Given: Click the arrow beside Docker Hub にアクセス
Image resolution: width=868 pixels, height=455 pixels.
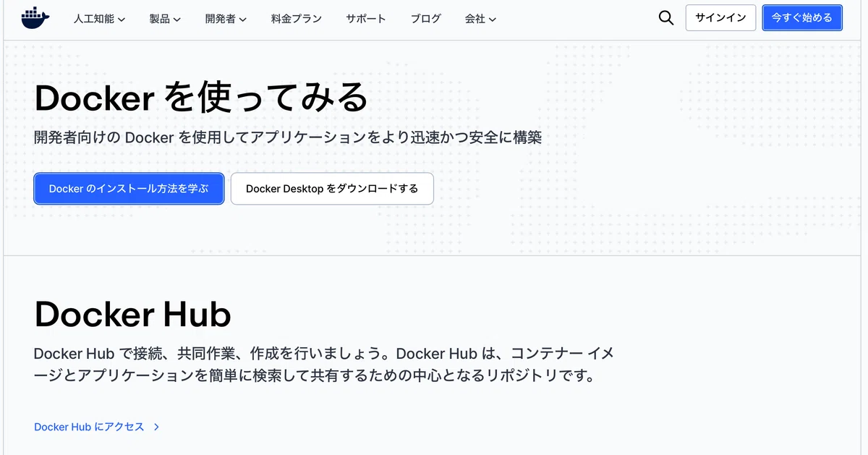Looking at the screenshot, I should tap(156, 427).
